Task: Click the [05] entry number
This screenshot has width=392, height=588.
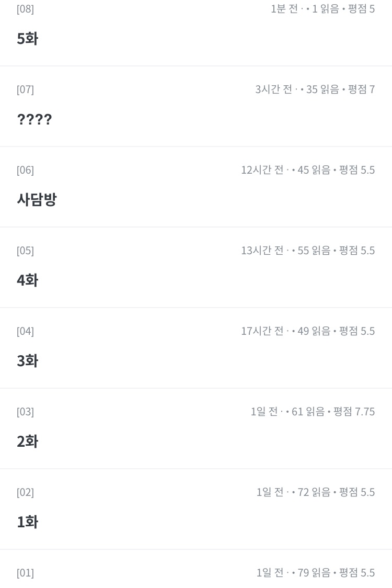Action: 25,251
